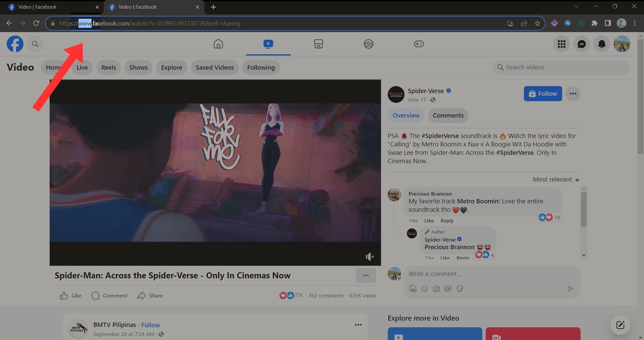
Task: Open the Marketplace storefront icon
Action: (318, 44)
